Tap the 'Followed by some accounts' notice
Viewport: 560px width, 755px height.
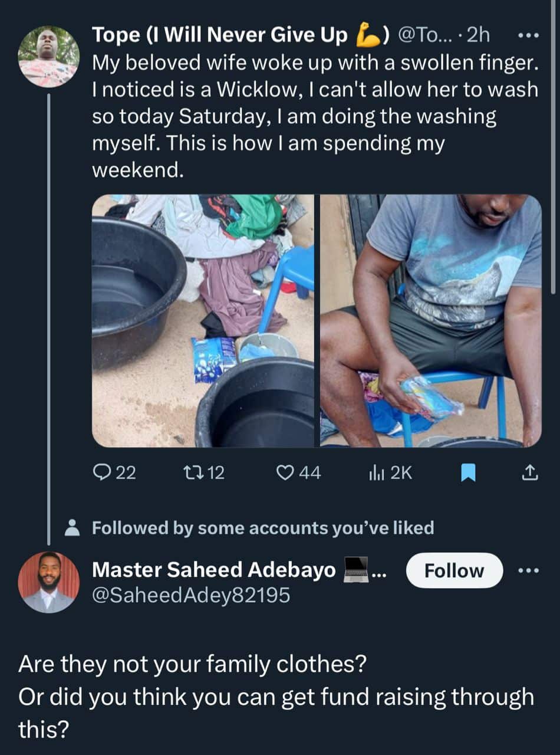(x=263, y=527)
